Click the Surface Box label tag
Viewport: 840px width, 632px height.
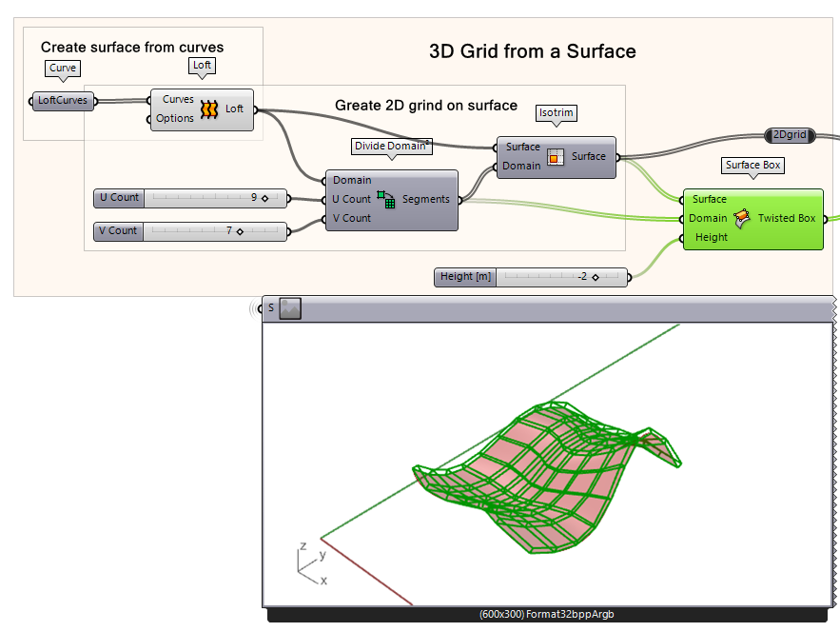751,165
